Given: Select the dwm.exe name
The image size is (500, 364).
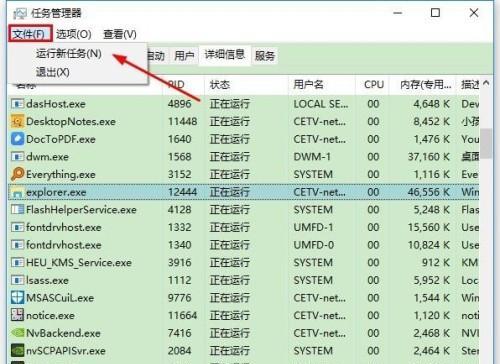Looking at the screenshot, I should pos(47,157).
